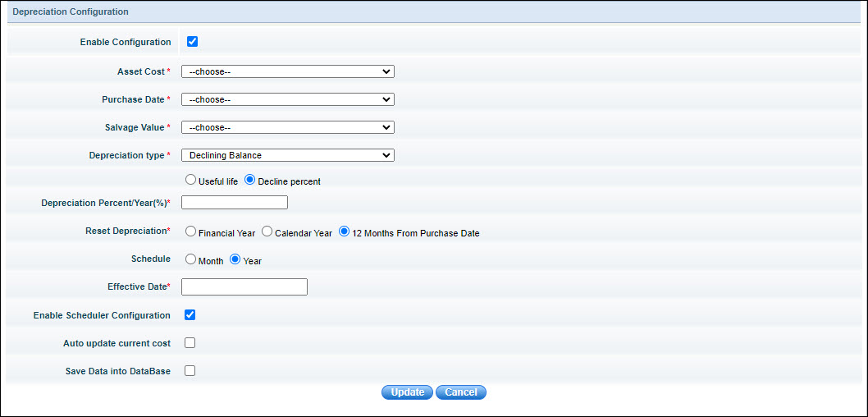Set Schedule to Year

(x=235, y=259)
